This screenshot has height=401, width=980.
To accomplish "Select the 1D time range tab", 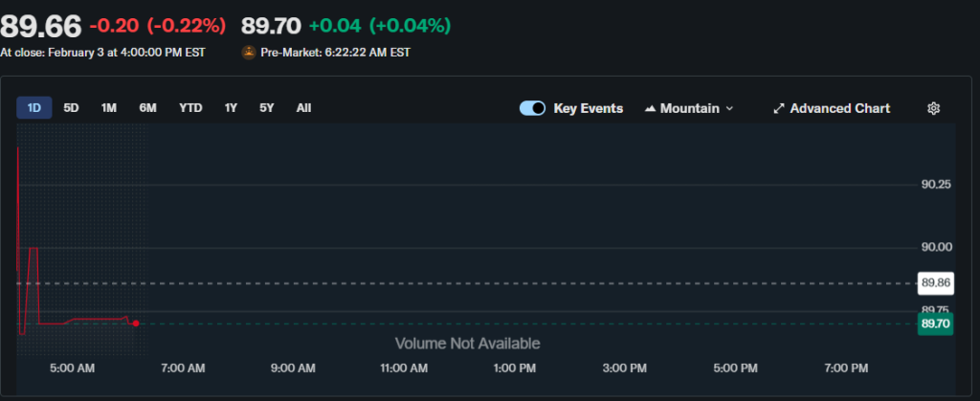I will [33, 108].
